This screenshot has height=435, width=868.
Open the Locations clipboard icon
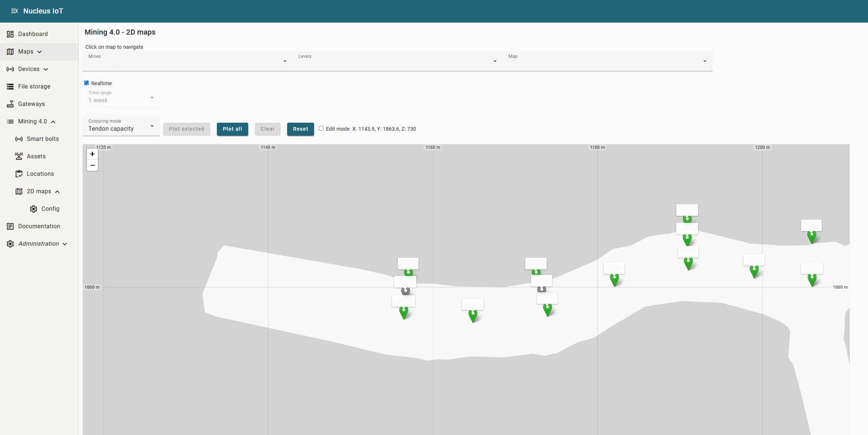[x=19, y=174]
